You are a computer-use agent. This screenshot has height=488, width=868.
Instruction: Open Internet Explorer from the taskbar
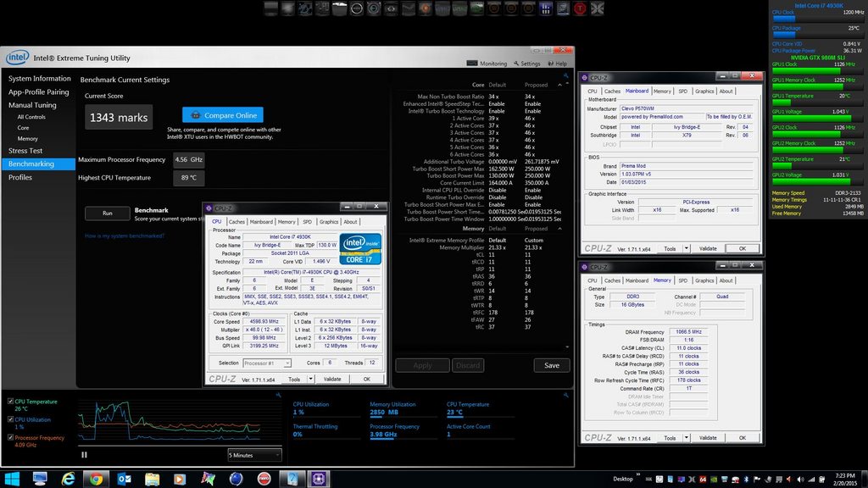(x=68, y=479)
